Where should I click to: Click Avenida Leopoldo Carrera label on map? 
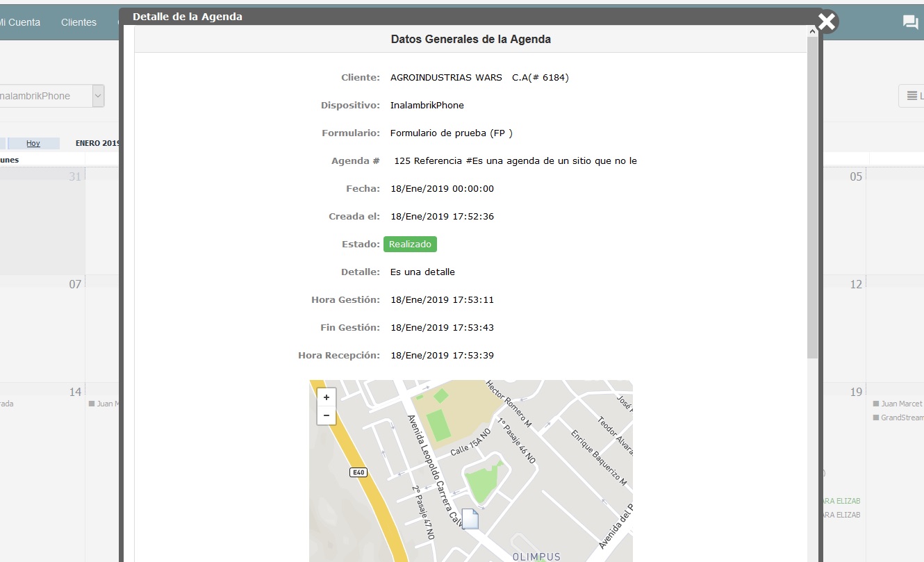435,471
